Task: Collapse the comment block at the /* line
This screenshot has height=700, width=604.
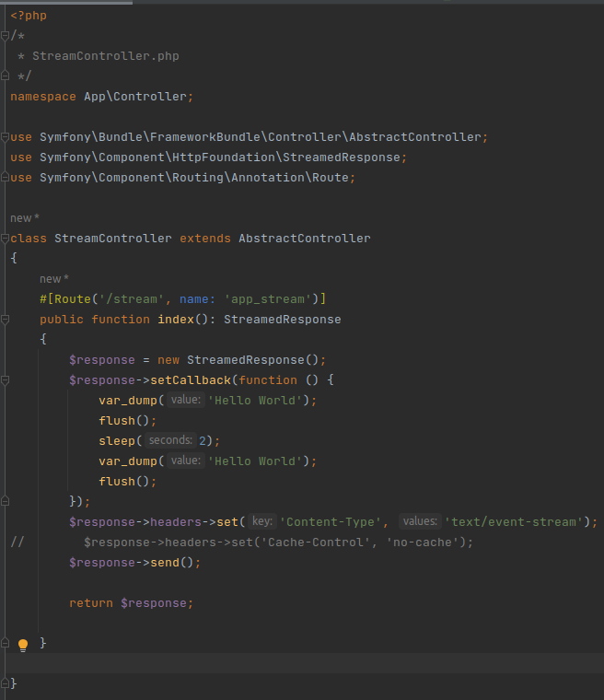Action: pos(5,36)
